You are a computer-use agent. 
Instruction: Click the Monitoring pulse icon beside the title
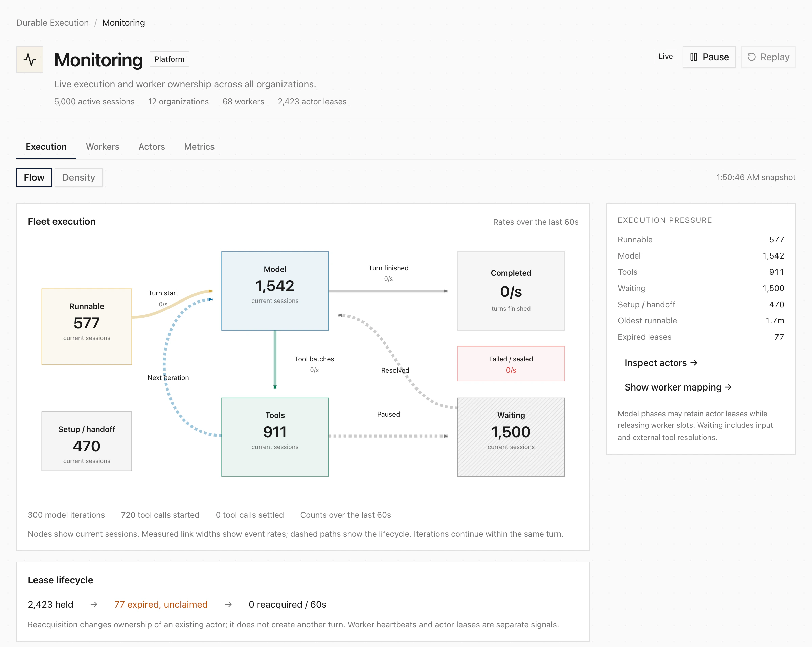[x=30, y=60]
